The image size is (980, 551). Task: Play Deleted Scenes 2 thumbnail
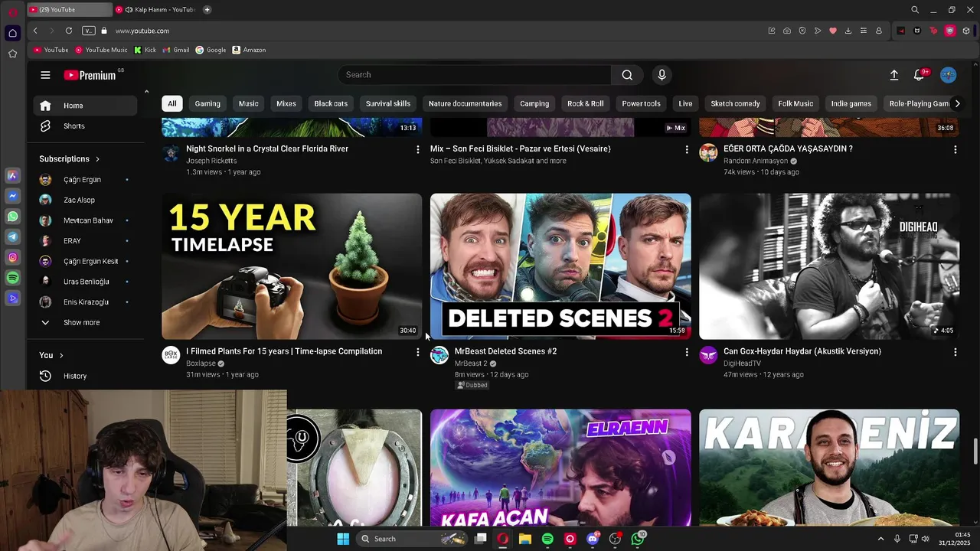[560, 266]
